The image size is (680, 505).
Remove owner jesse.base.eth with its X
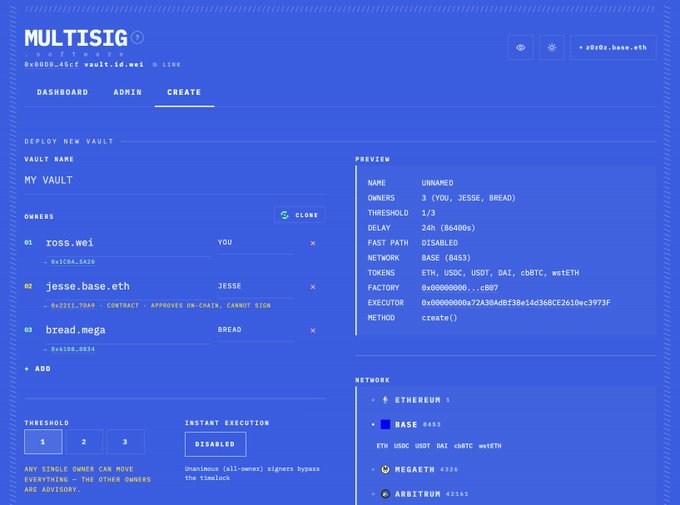click(313, 287)
